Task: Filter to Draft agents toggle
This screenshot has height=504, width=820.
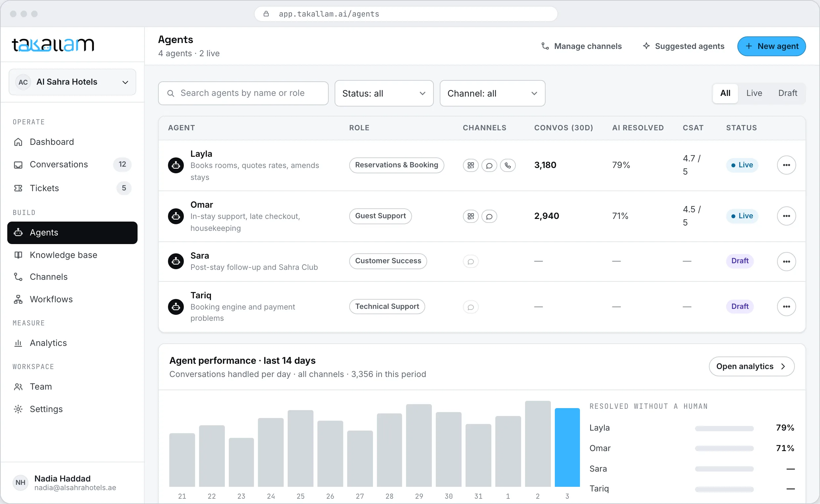Action: pyautogui.click(x=787, y=93)
